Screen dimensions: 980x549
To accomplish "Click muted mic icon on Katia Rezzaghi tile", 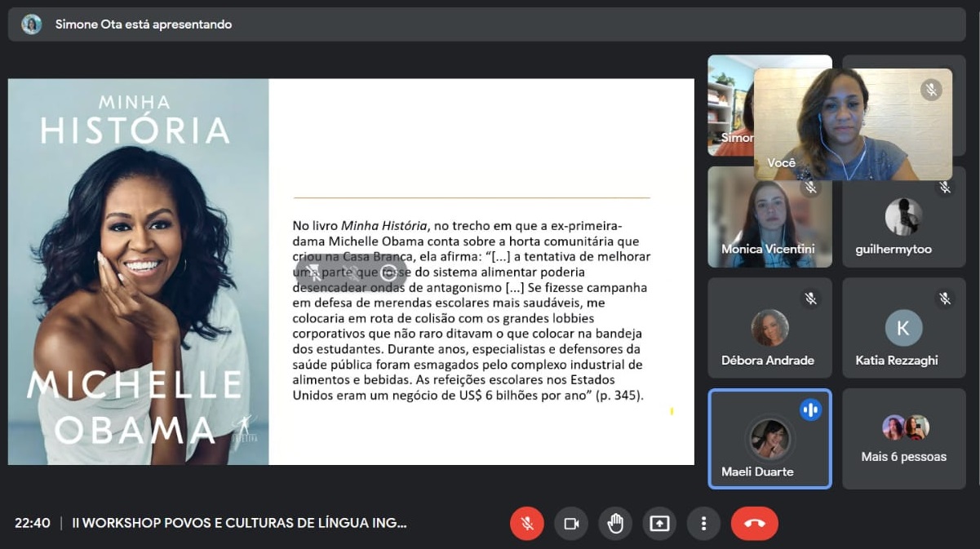I will click(945, 299).
